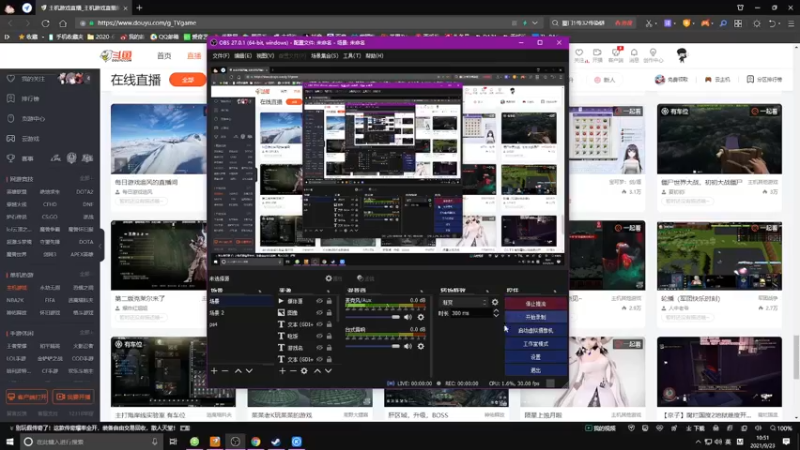Toggle visibility of the 图像 source

(319, 313)
